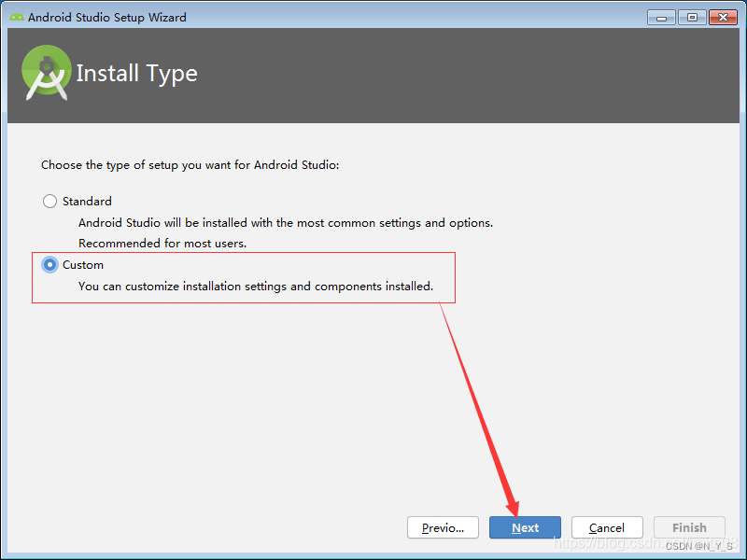Image resolution: width=747 pixels, height=560 pixels.
Task: Click the 'Standard' option label
Action: pyautogui.click(x=87, y=202)
